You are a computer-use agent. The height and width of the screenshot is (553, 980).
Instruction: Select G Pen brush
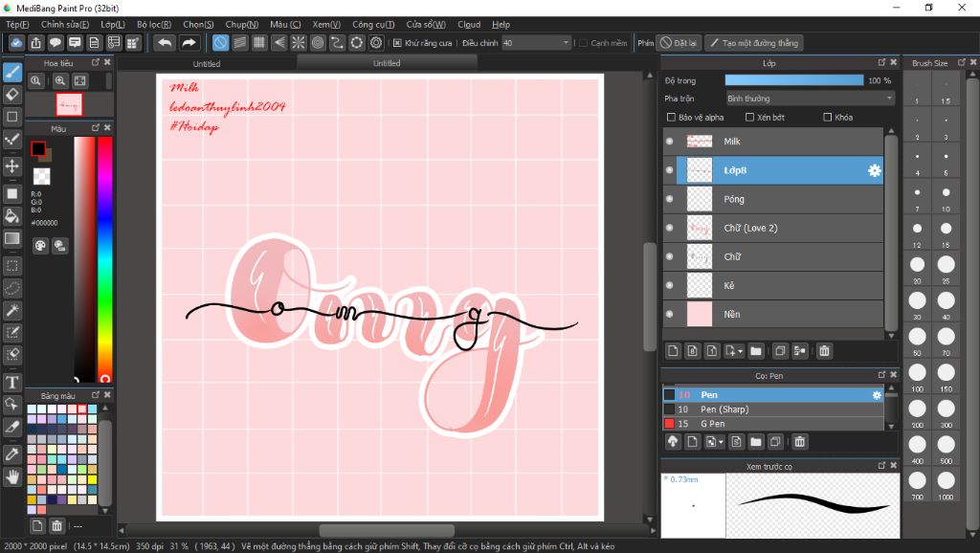tap(773, 424)
